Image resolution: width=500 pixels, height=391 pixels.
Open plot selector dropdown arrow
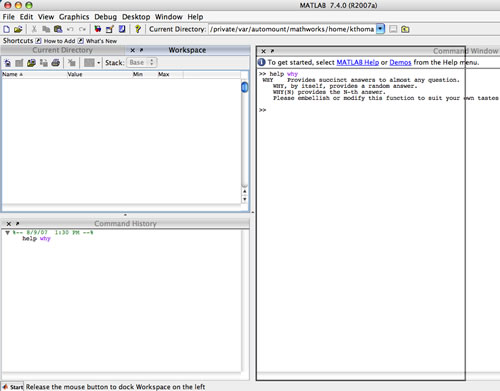(98, 63)
